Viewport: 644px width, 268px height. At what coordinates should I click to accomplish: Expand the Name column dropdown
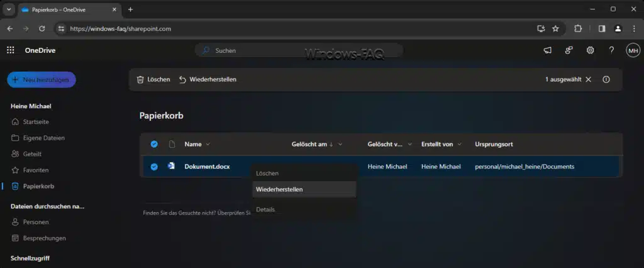pyautogui.click(x=208, y=144)
